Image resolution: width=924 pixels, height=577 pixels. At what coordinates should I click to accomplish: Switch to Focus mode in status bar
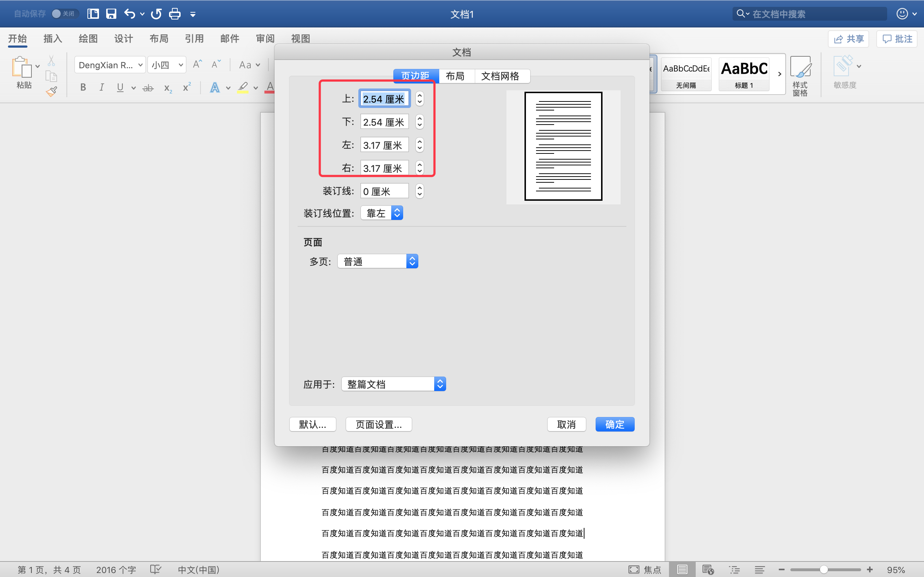pyautogui.click(x=645, y=570)
